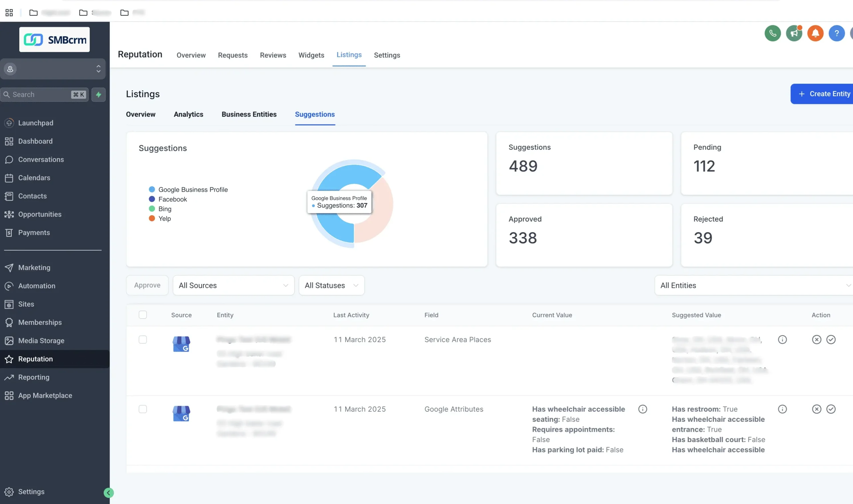This screenshot has width=853, height=504.
Task: Click the Yelp legend color dot
Action: point(152,218)
